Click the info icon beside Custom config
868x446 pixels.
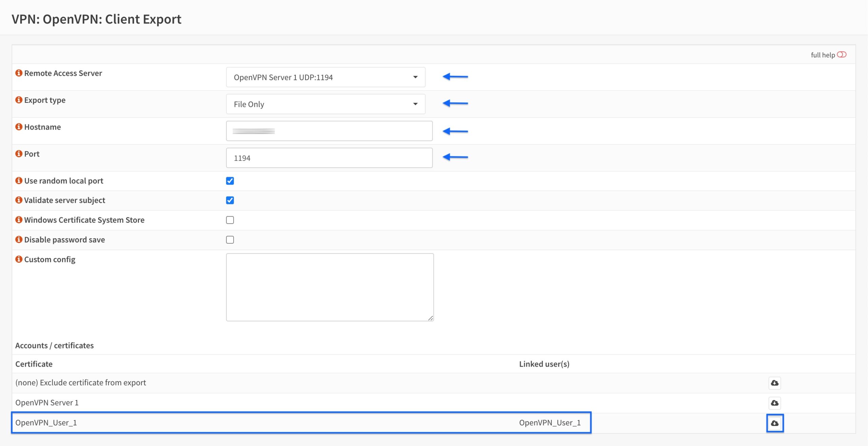pyautogui.click(x=19, y=259)
